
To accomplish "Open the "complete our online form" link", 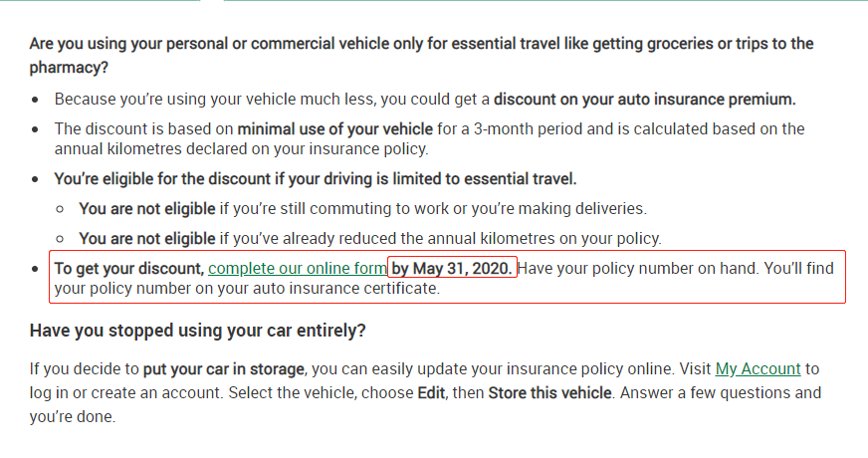I will (x=297, y=268).
